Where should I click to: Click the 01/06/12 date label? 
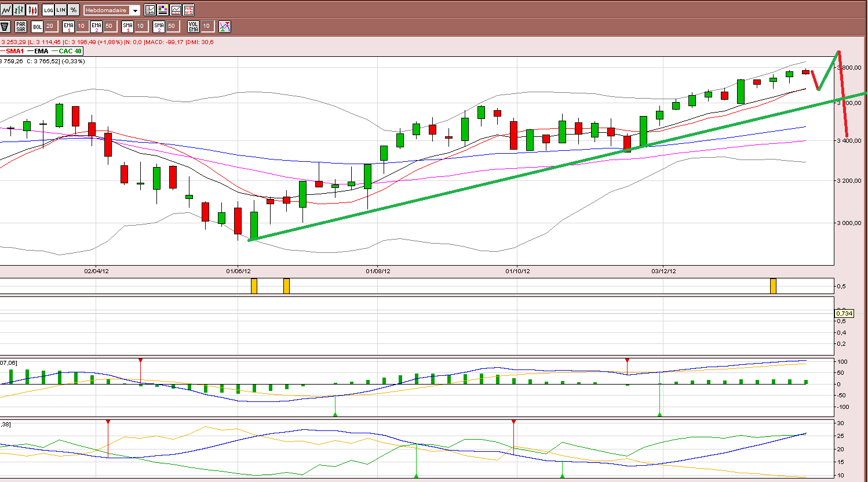click(238, 271)
